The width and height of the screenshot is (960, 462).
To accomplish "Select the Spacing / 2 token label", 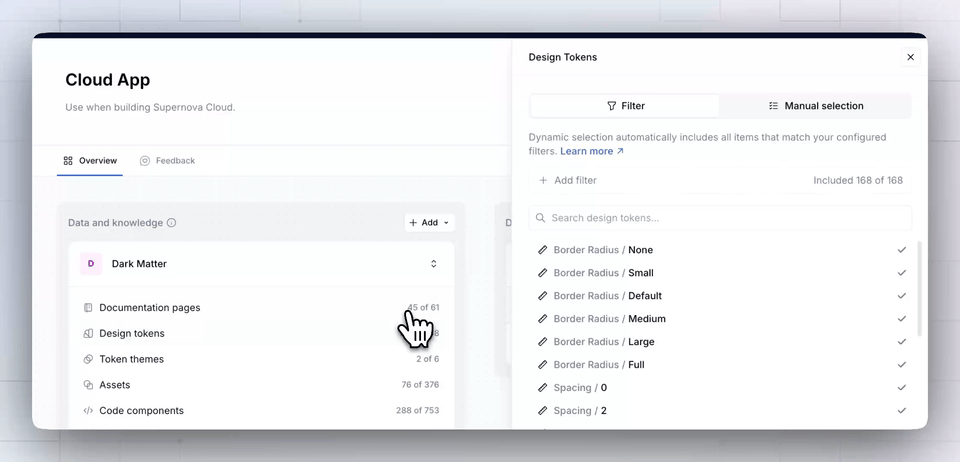I will [x=580, y=411].
